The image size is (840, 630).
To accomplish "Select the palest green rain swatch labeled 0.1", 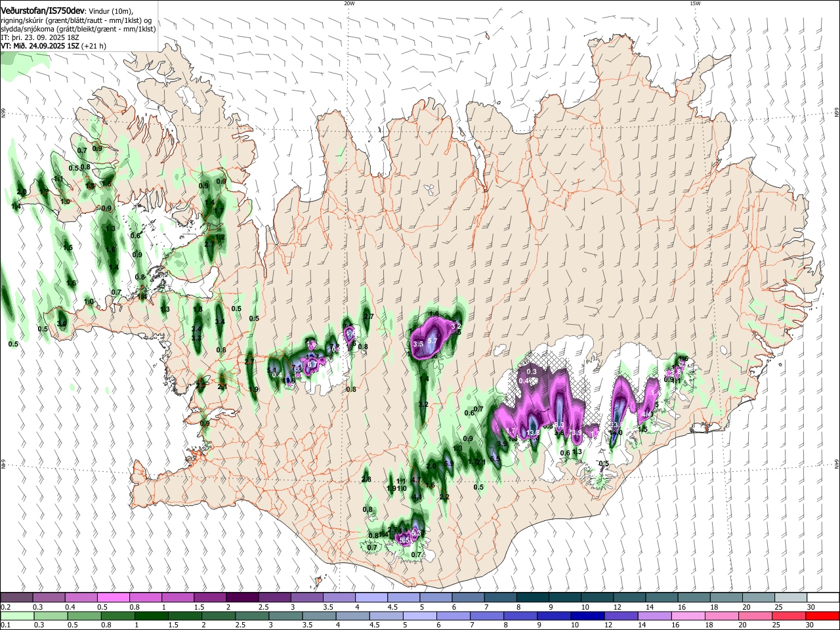I will pyautogui.click(x=16, y=616).
